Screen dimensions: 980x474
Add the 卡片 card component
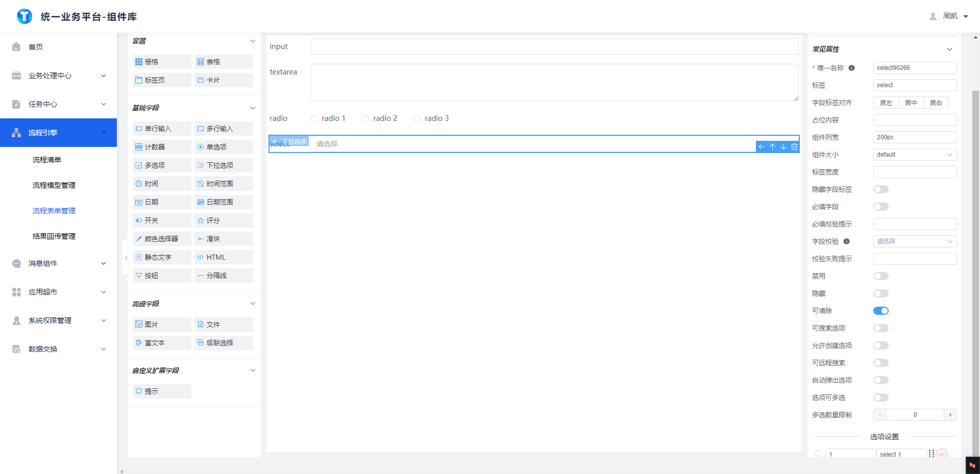click(224, 80)
